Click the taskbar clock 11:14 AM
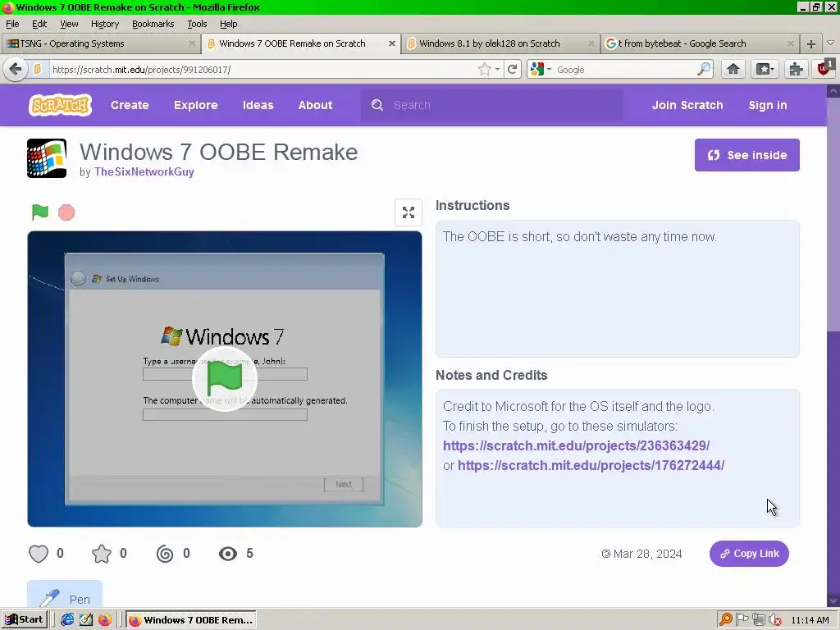Image resolution: width=840 pixels, height=630 pixels. pyautogui.click(x=810, y=620)
